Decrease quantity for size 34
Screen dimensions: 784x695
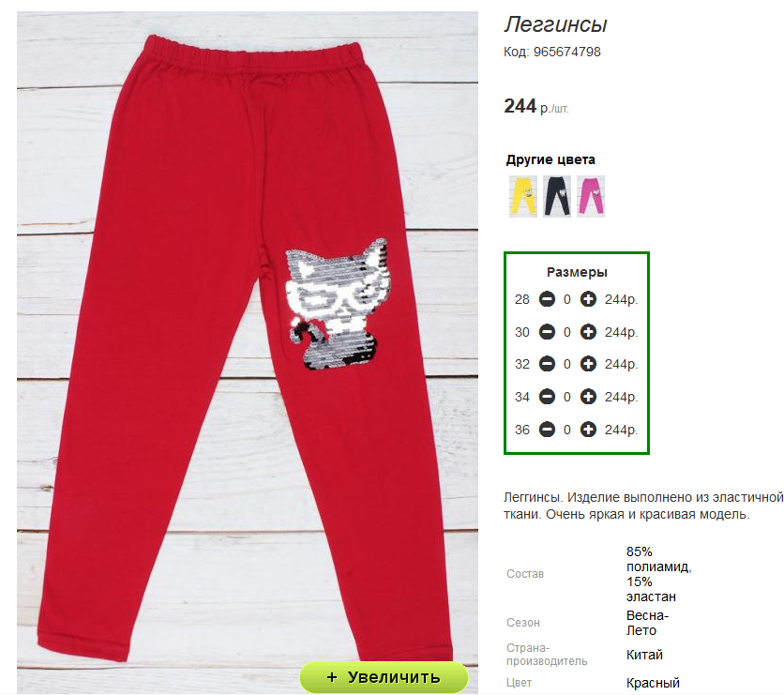tap(547, 397)
